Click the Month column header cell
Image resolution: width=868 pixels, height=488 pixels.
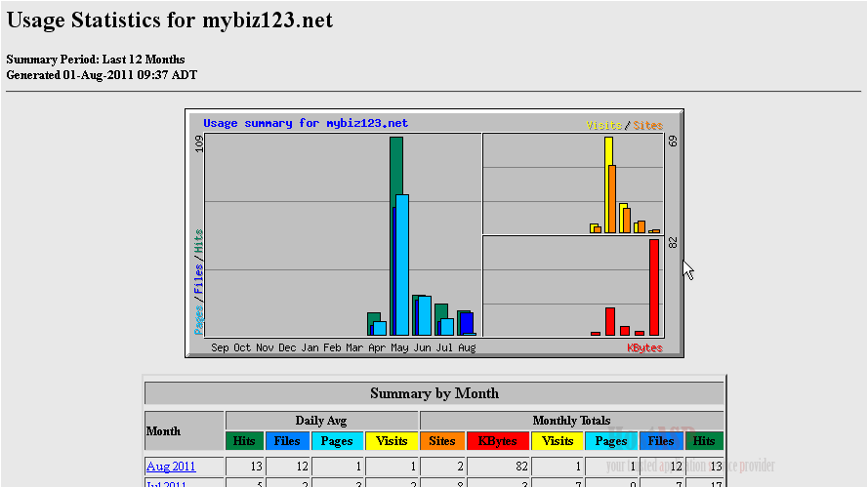184,430
